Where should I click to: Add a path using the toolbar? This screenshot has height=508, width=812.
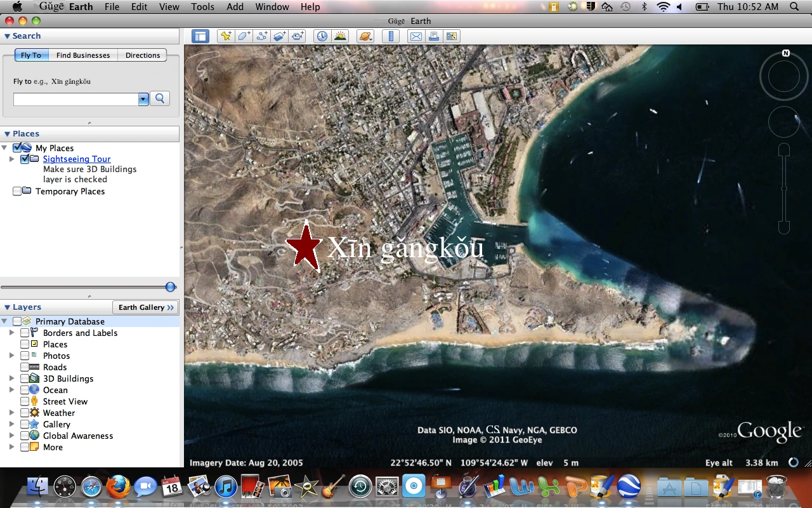pyautogui.click(x=261, y=36)
